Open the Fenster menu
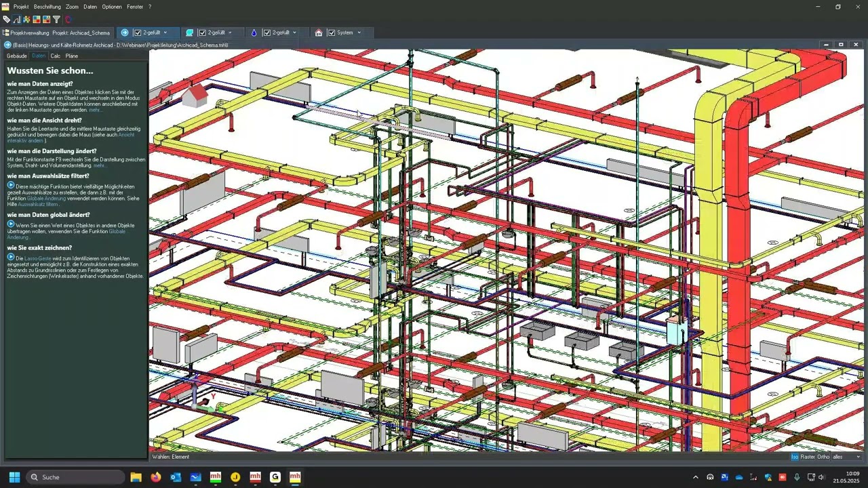This screenshot has width=868, height=488. pos(135,6)
